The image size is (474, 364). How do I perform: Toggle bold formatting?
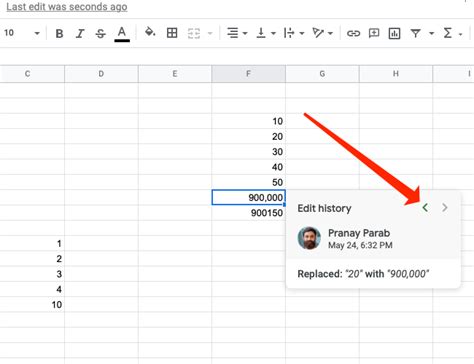pyautogui.click(x=59, y=34)
